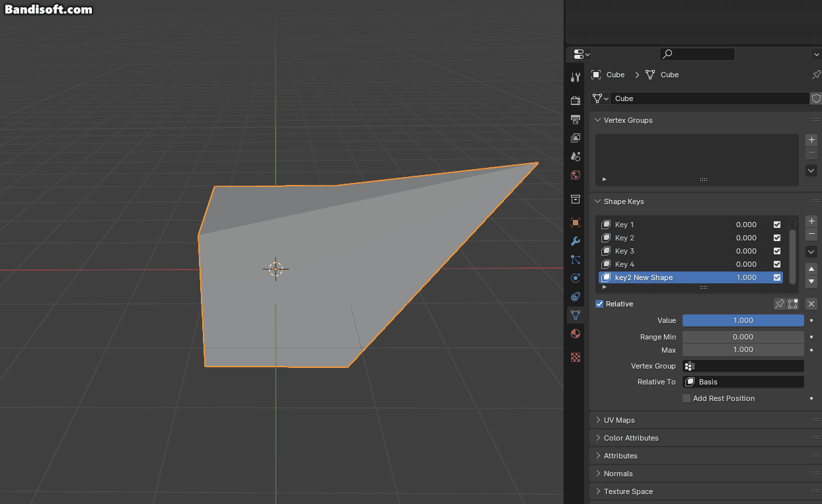Toggle shape key edit mode icon
The image size is (822, 504).
click(793, 304)
